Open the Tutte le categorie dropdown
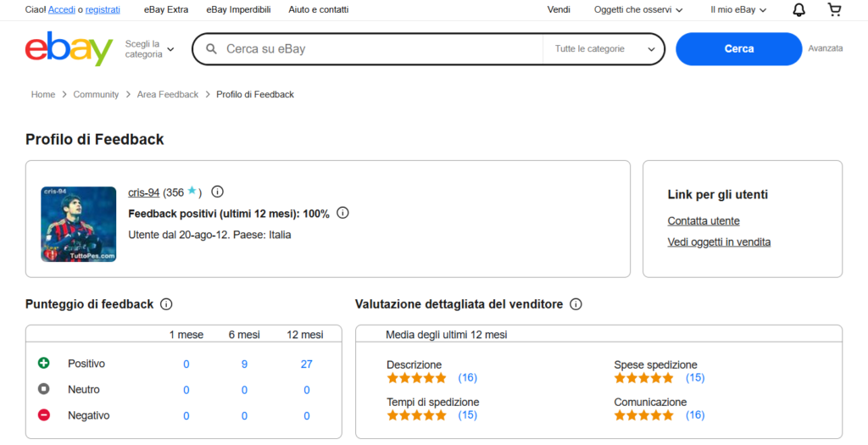Screen dimensions: 868x445 click(604, 49)
